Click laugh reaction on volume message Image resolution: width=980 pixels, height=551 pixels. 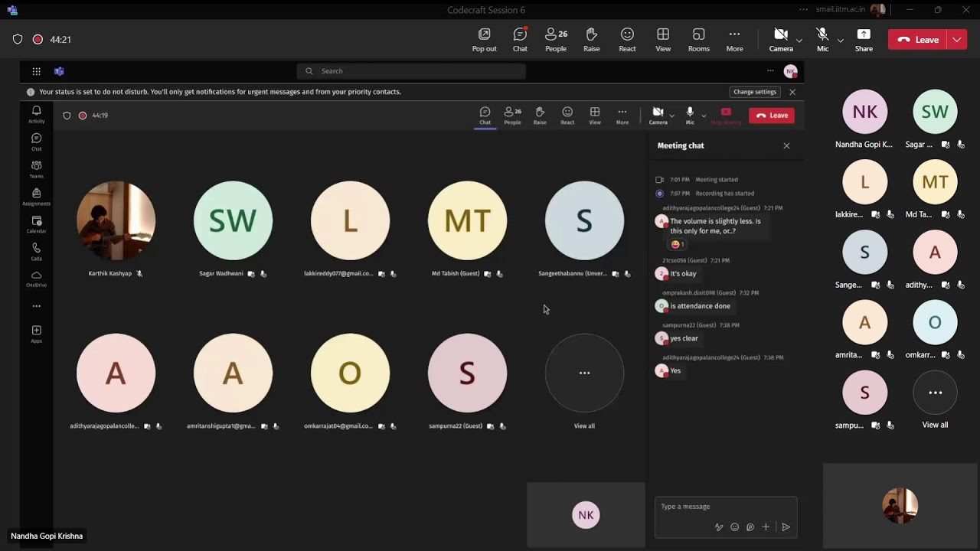point(678,245)
